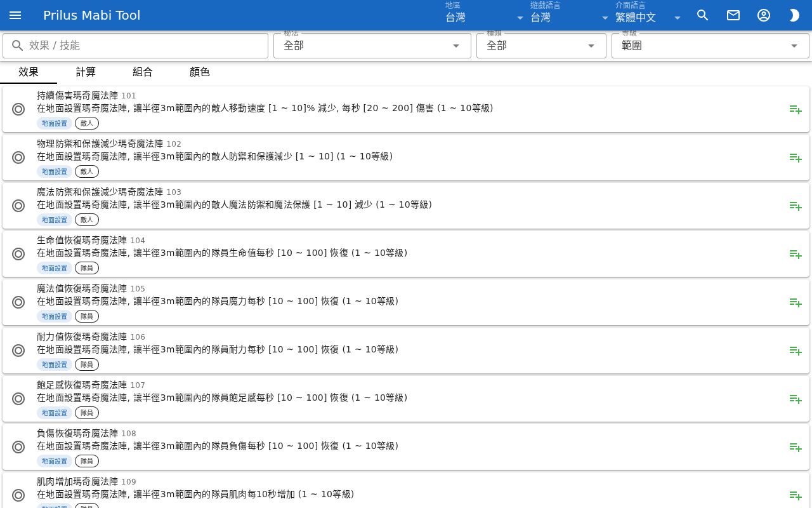Click the search magnifier icon in header

[702, 15]
